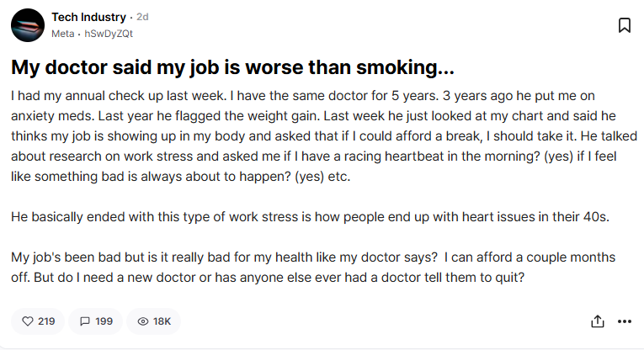Click the 2d post timestamp
The image size is (644, 350).
point(142,17)
